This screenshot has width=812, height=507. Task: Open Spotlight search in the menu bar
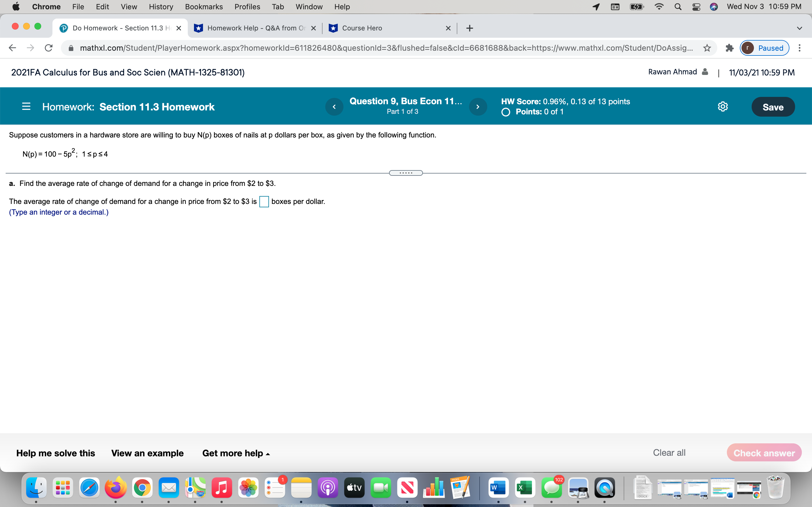(678, 6)
